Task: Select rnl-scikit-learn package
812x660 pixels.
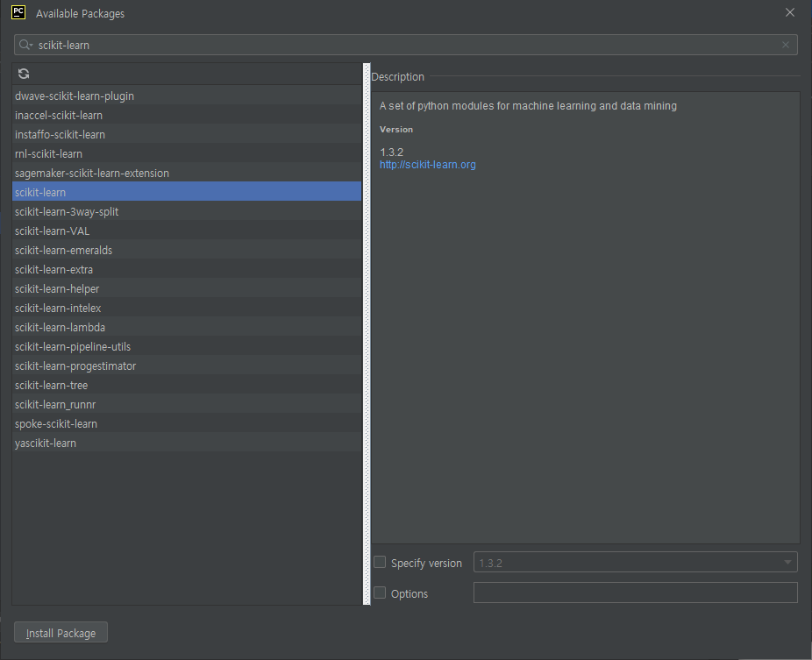Action: pos(187,153)
